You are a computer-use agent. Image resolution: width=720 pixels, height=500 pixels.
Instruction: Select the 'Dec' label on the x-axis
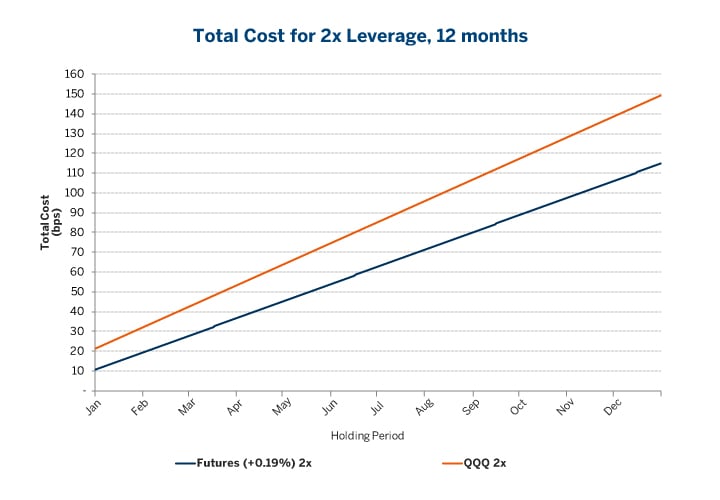(x=613, y=407)
